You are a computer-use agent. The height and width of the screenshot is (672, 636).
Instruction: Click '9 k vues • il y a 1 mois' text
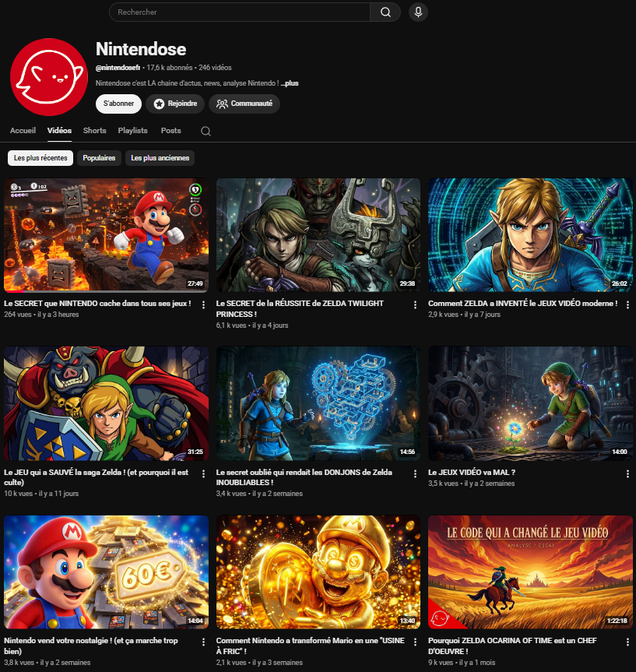[x=462, y=663]
